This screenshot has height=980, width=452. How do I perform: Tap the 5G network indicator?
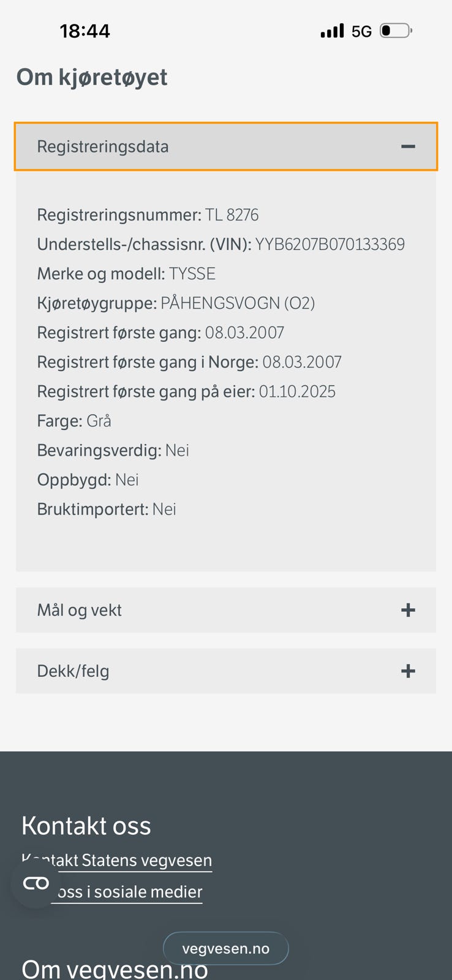(361, 31)
